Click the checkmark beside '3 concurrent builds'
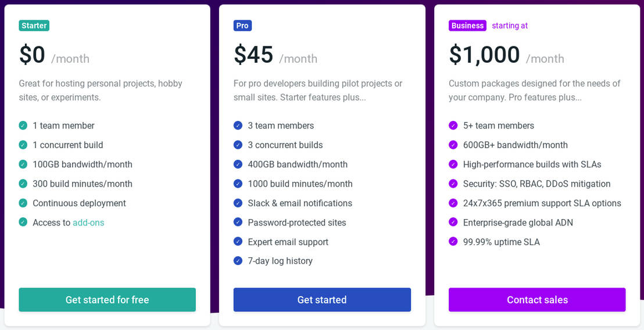The image size is (644, 330). [x=238, y=145]
